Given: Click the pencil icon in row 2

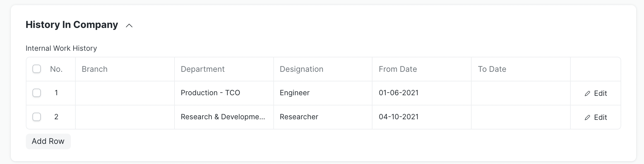Looking at the screenshot, I should 587,117.
